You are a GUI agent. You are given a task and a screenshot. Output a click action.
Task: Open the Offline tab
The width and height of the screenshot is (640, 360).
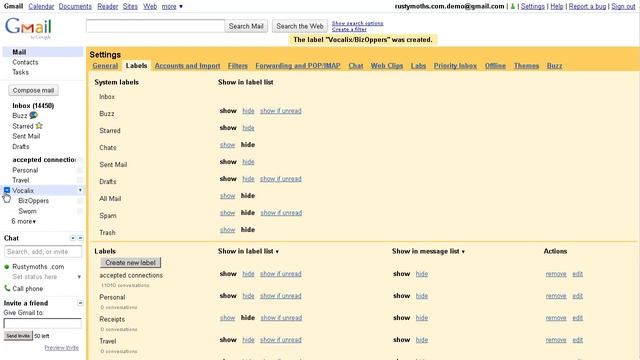click(x=495, y=66)
